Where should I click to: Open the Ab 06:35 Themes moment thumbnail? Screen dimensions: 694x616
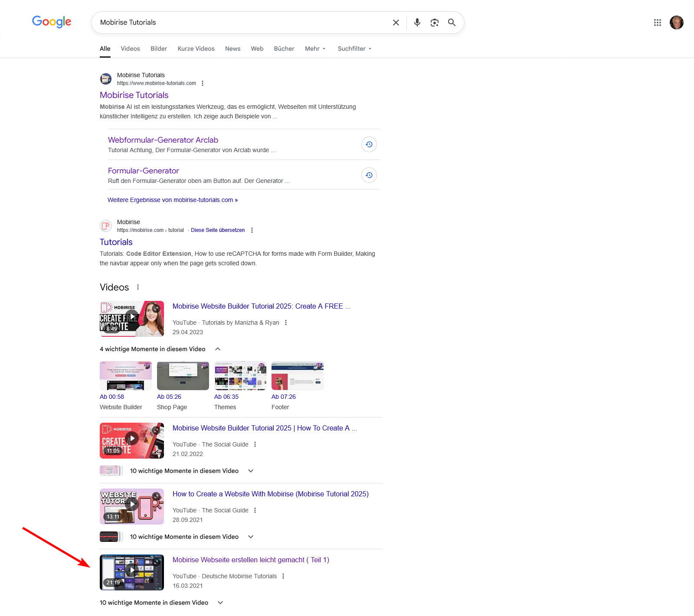coord(240,376)
